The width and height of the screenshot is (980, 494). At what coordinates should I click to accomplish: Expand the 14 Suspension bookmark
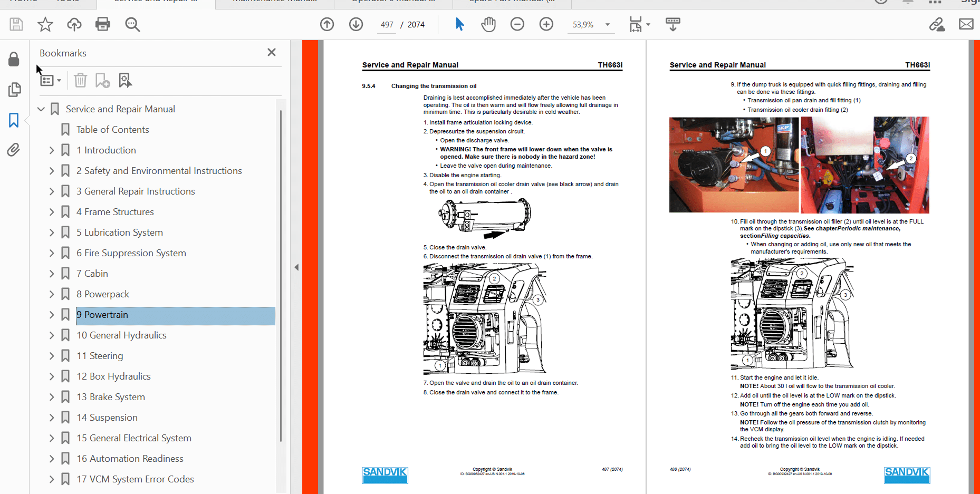(52, 418)
